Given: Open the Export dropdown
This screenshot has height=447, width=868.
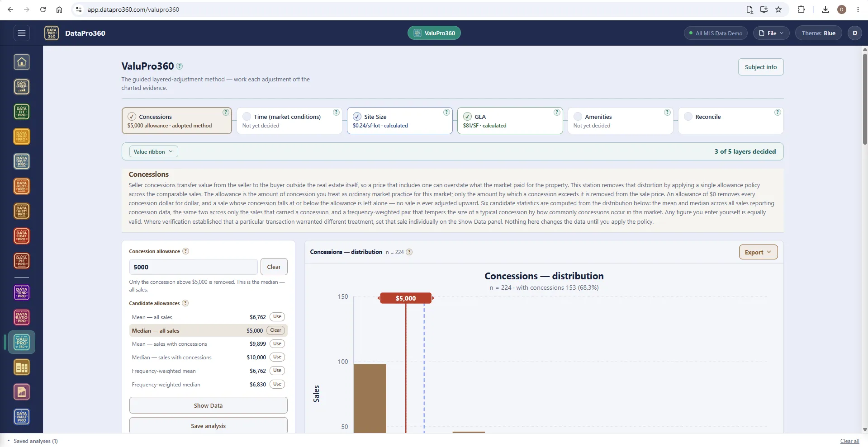Looking at the screenshot, I should pos(758,252).
